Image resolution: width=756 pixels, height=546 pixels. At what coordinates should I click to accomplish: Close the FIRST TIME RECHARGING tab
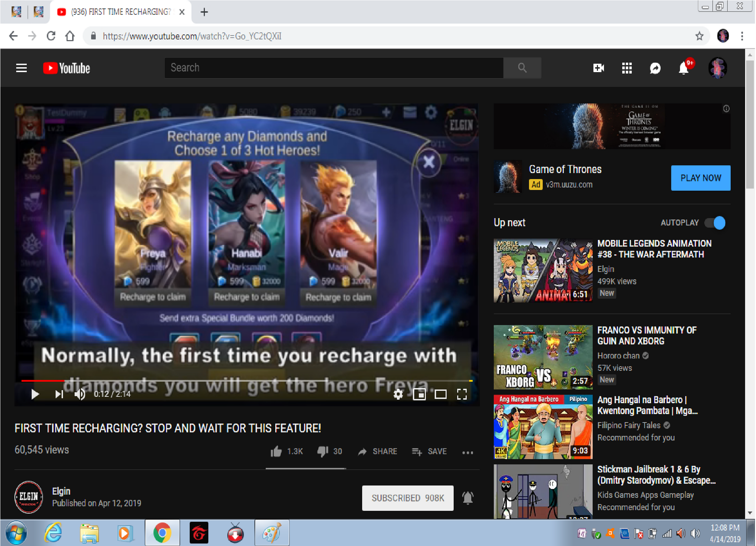coord(182,12)
